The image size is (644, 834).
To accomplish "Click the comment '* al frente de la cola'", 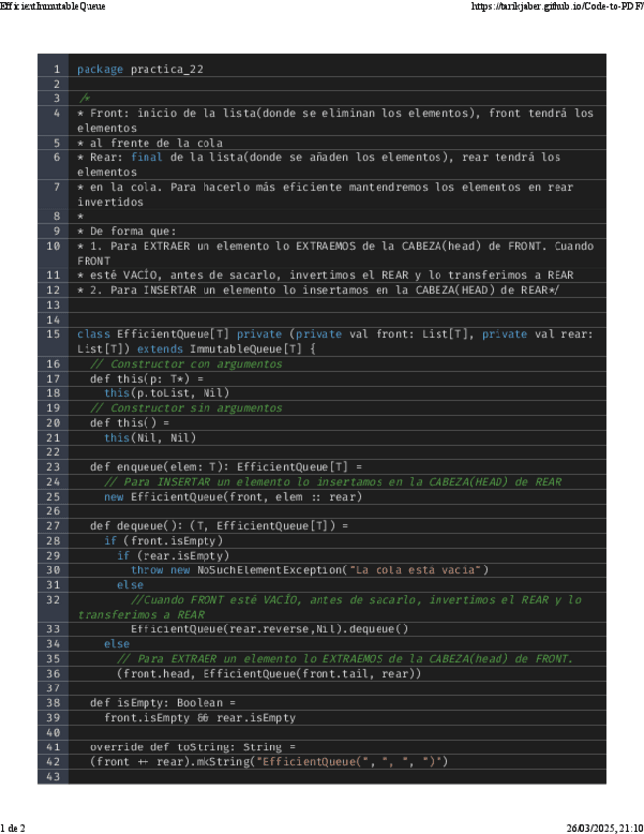I will pyautogui.click(x=150, y=143).
